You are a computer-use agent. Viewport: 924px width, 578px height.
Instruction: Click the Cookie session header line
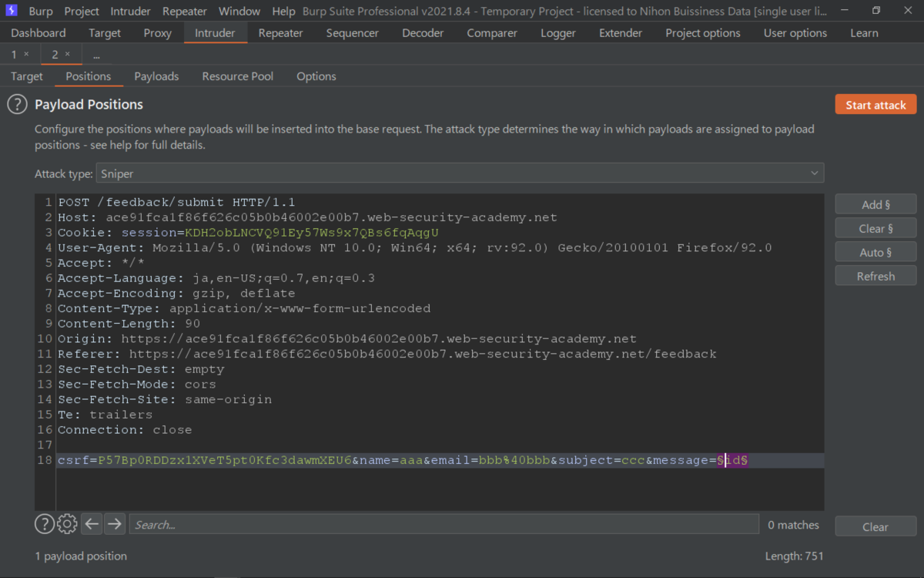[248, 233]
